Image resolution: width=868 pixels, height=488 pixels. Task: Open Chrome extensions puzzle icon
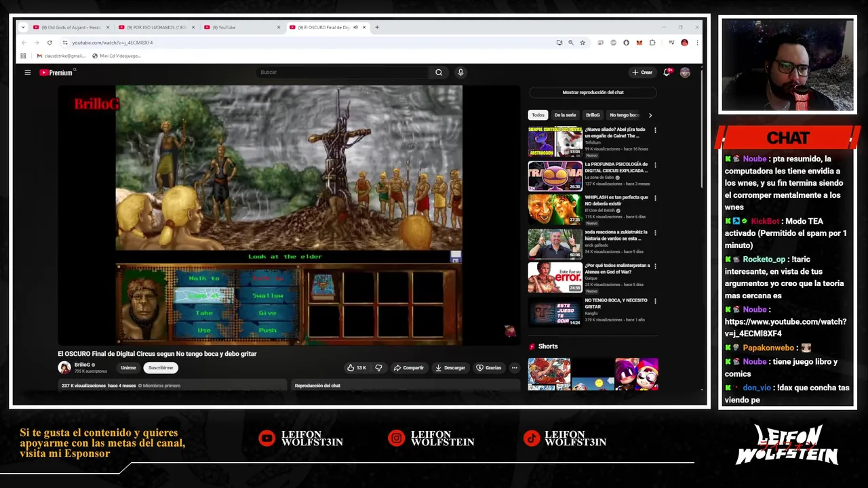click(652, 43)
